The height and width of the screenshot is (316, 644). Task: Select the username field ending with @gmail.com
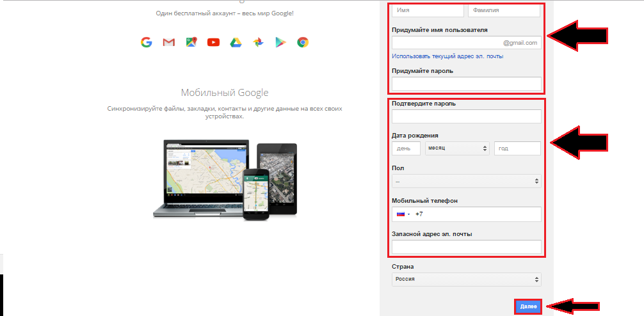446,43
